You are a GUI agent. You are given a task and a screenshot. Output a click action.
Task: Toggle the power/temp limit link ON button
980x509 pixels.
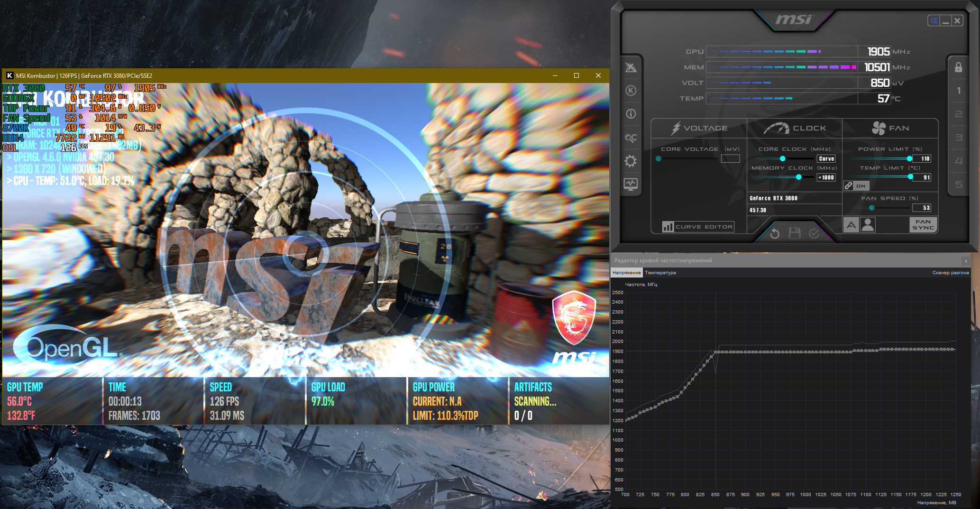click(856, 185)
